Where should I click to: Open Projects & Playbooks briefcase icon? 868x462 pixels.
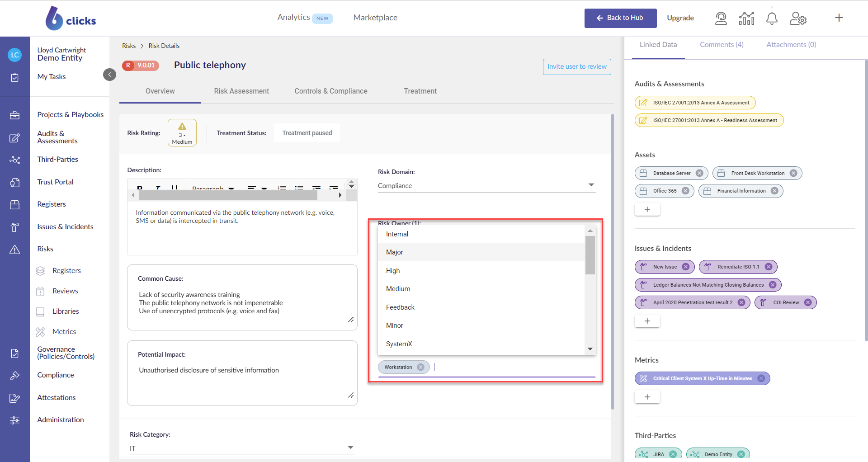[15, 115]
